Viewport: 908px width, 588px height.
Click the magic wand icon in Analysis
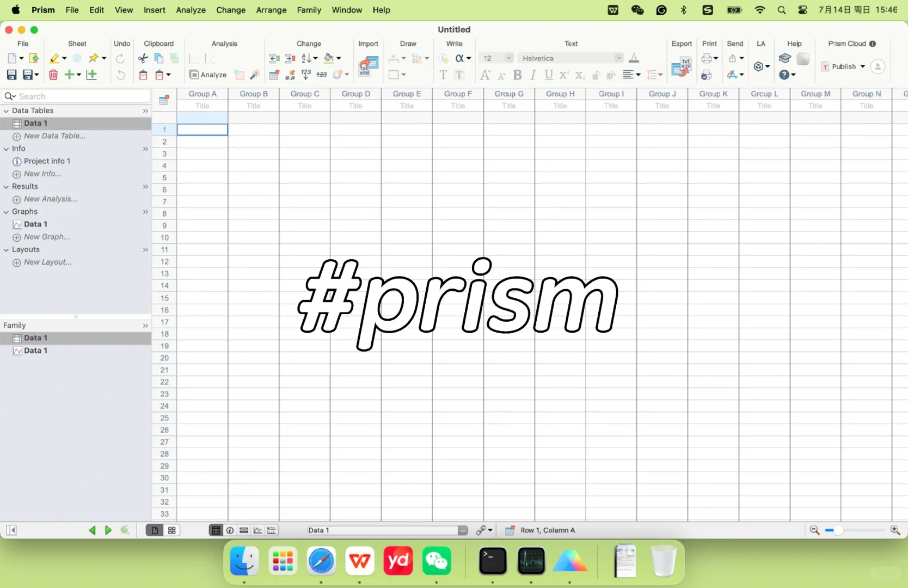[x=254, y=75]
